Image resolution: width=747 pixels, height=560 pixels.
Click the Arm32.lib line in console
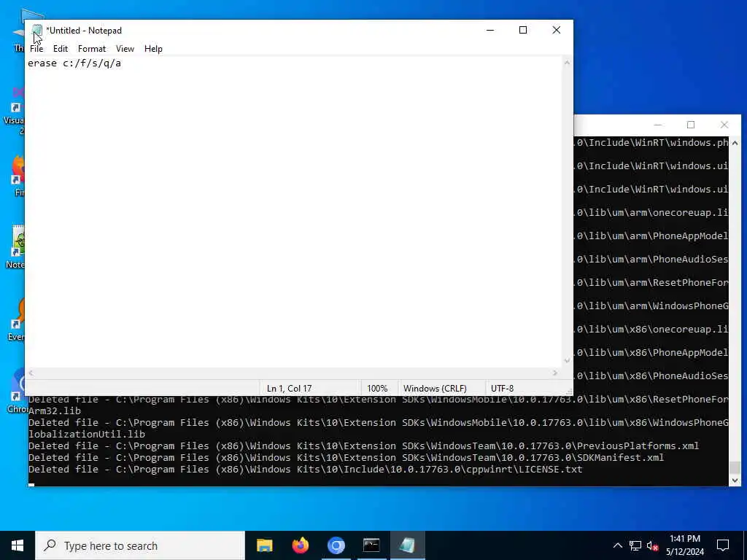click(54, 411)
